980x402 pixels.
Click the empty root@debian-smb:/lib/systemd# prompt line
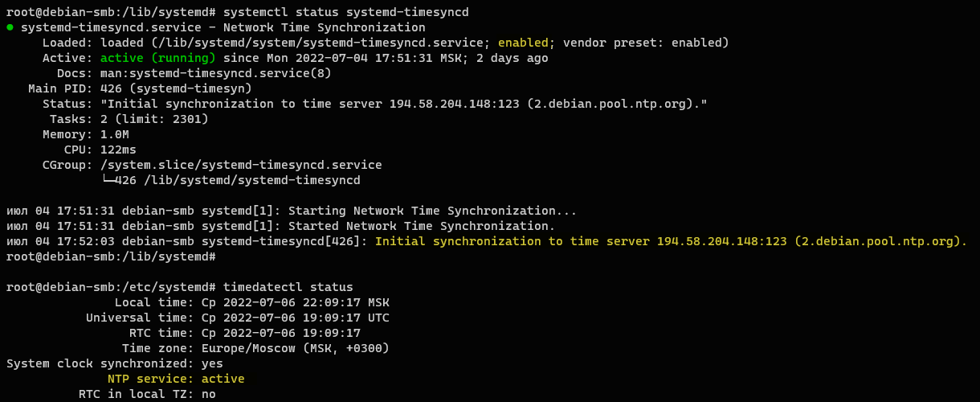coord(111,256)
